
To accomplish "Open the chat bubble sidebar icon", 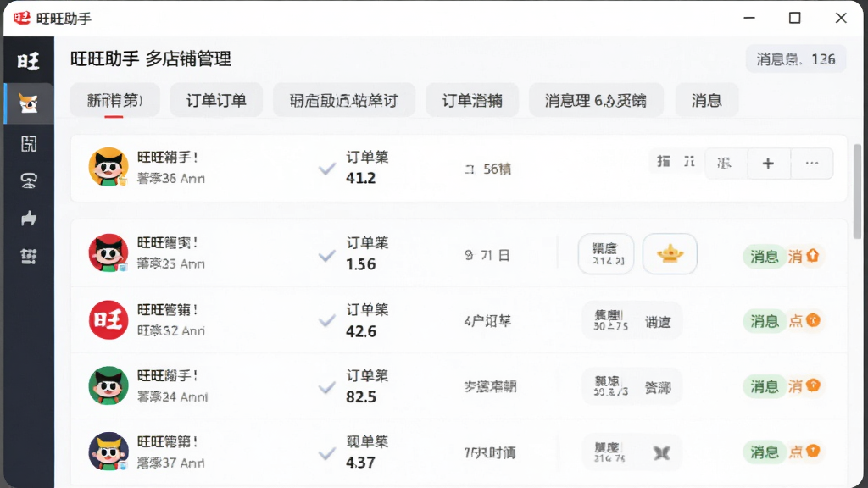I will point(29,181).
